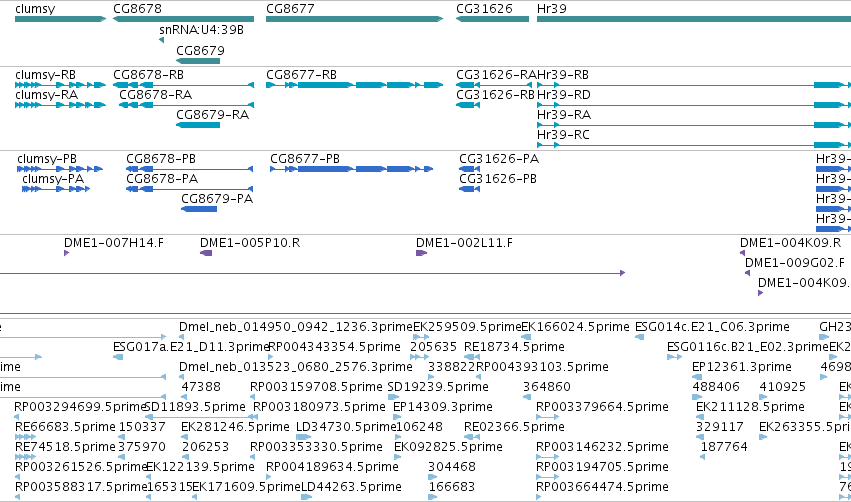
Task: Select the LD44263.5prime label
Action: click(x=351, y=488)
